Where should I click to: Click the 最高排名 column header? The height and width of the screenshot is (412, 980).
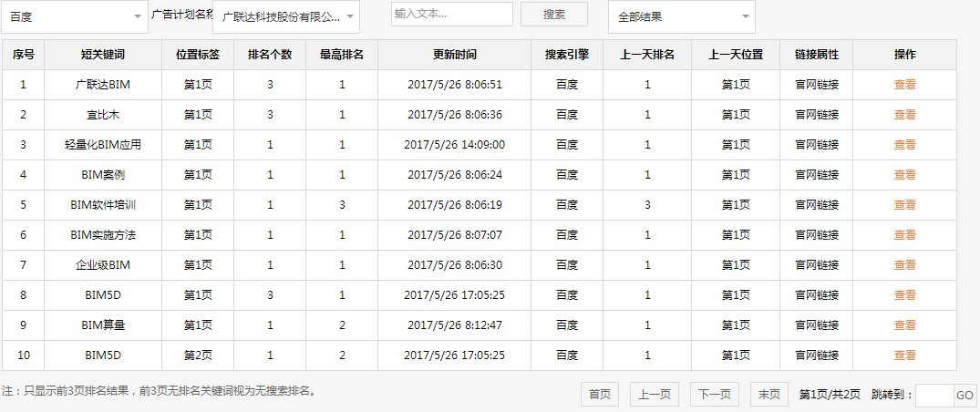(342, 55)
